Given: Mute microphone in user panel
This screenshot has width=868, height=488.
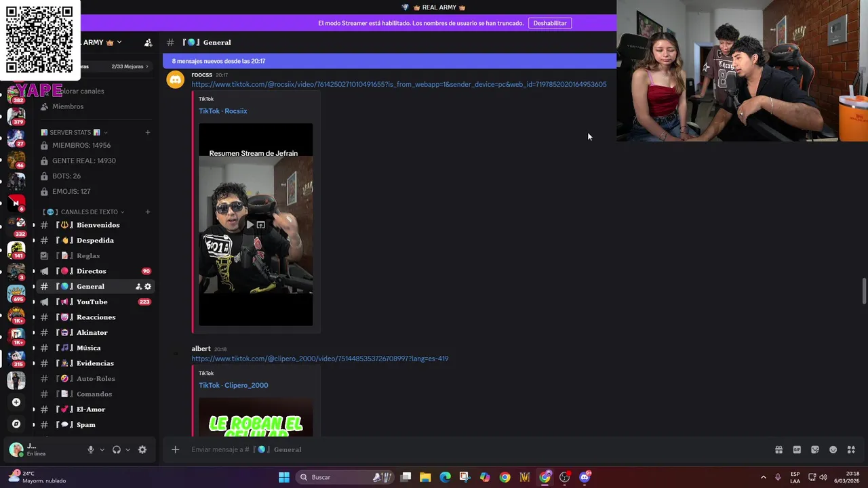Looking at the screenshot, I should click(91, 449).
